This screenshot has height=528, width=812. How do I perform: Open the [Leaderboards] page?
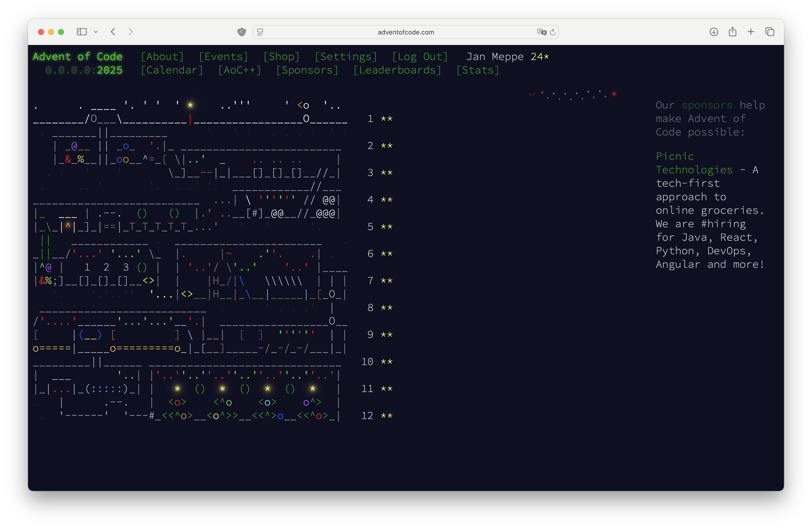(x=397, y=70)
